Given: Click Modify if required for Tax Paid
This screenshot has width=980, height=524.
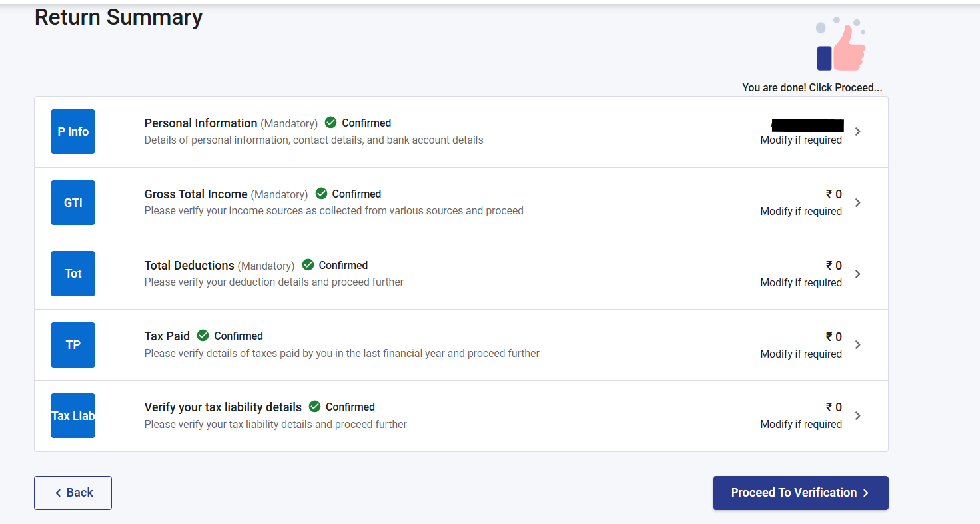Looking at the screenshot, I should point(801,354).
